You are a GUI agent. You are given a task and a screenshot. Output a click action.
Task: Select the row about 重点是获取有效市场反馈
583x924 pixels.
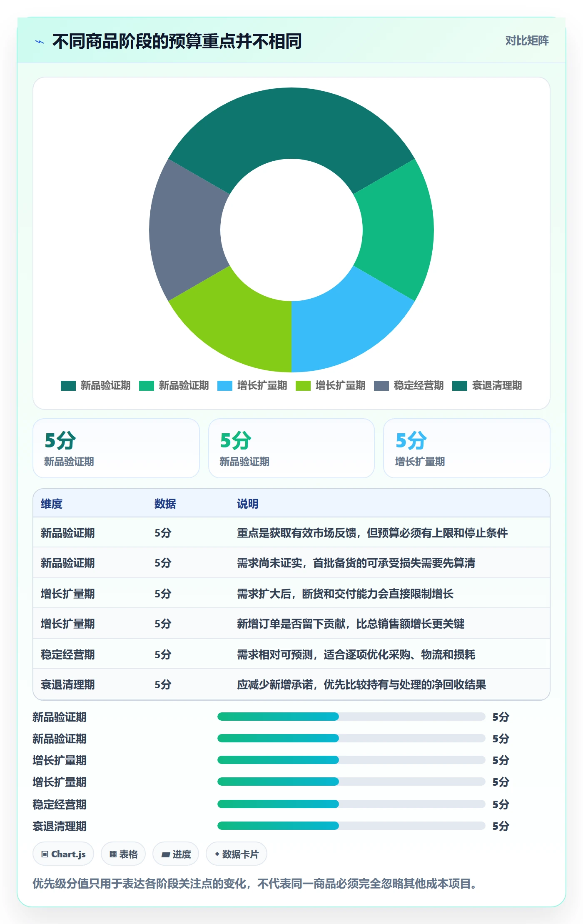tap(291, 532)
